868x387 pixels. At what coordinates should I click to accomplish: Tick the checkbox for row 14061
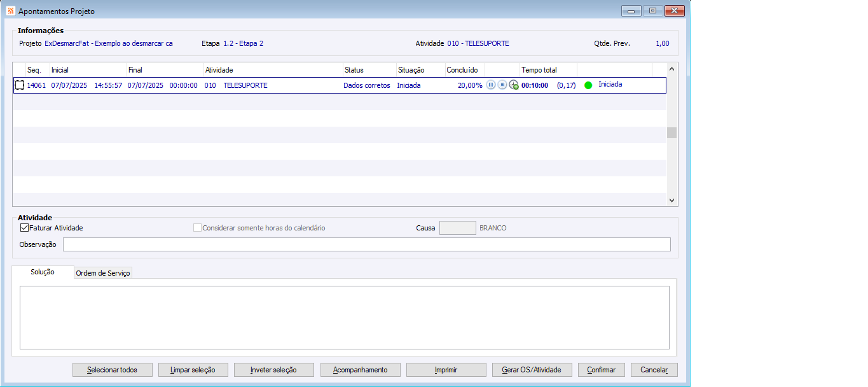20,85
